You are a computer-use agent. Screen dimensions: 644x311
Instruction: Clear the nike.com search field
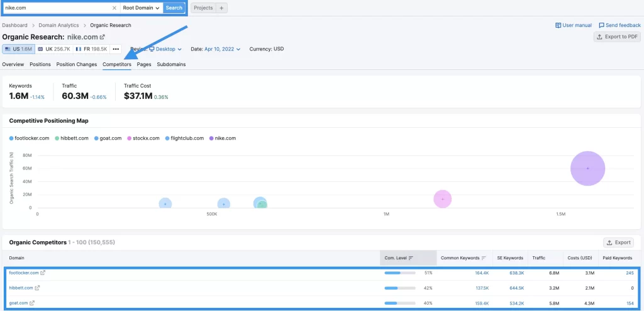click(114, 8)
